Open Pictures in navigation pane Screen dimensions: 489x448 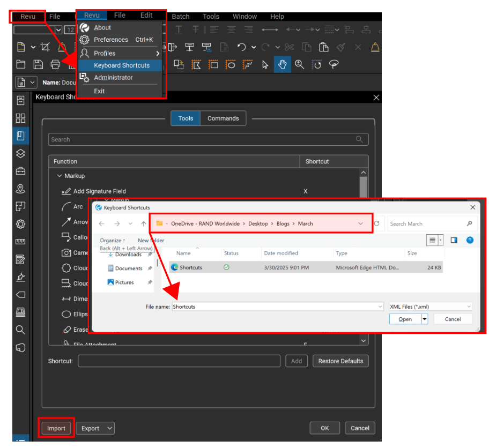[124, 282]
